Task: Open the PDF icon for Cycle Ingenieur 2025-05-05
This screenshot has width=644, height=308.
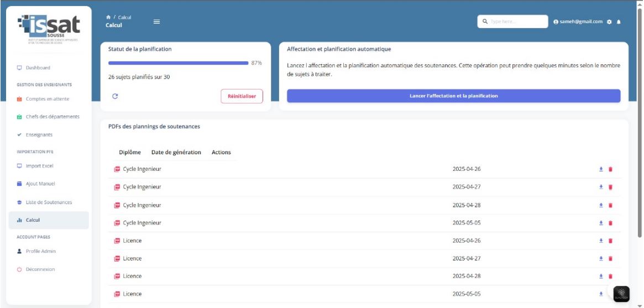Action: coord(117,223)
